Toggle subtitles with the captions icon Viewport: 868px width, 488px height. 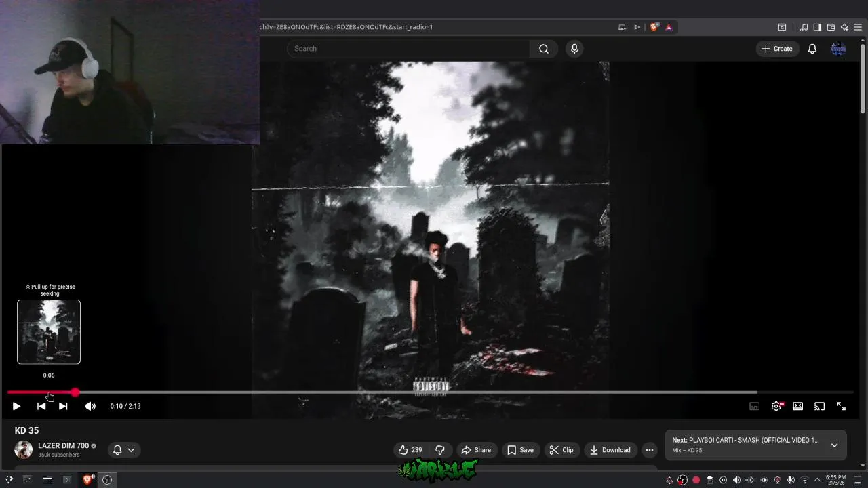point(754,406)
